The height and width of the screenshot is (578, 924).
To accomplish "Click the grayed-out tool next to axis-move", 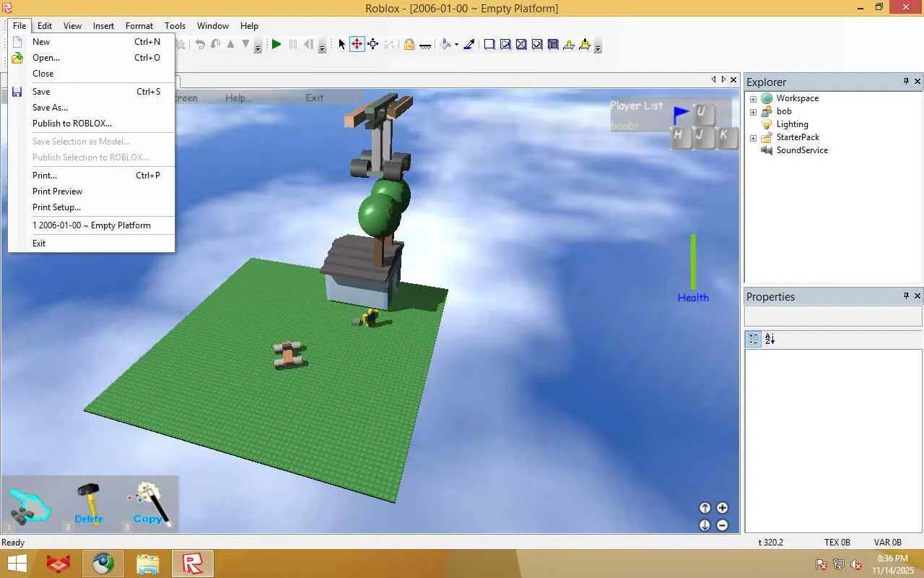I will (389, 45).
